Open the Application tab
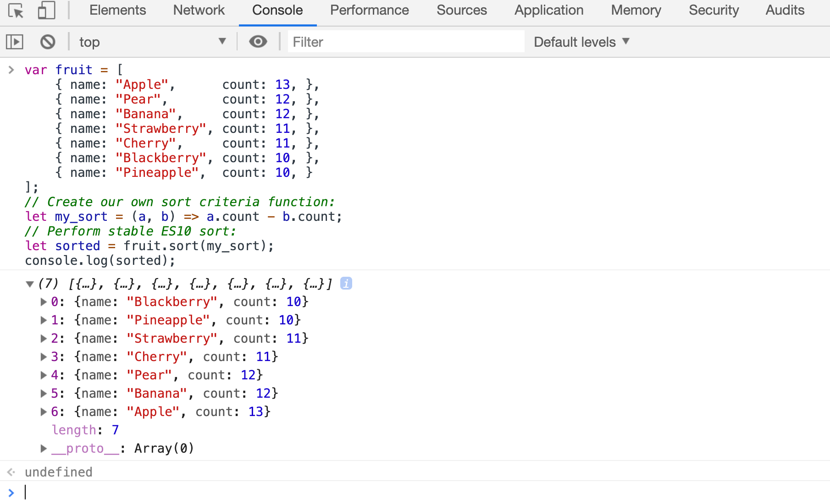The width and height of the screenshot is (830, 504). [549, 10]
